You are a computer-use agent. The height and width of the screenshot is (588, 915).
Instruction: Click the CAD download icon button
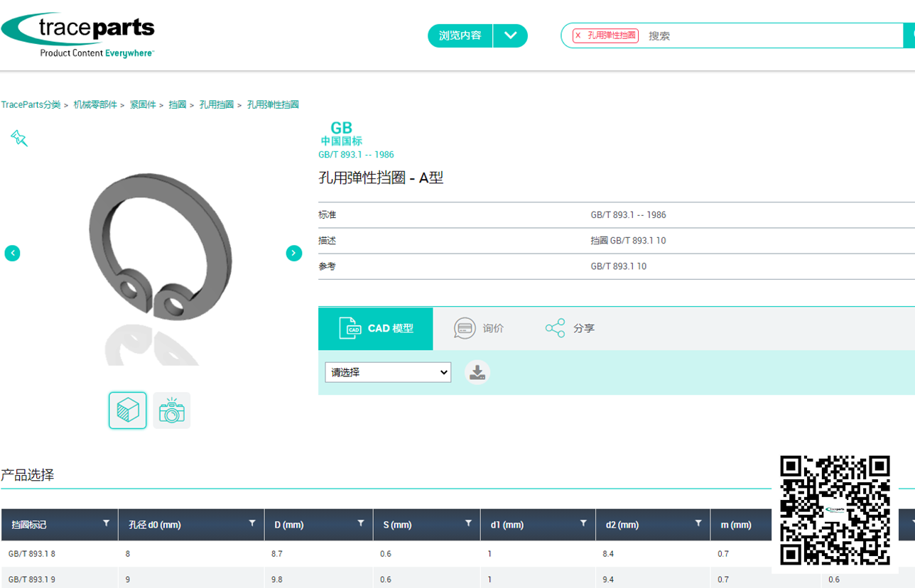477,372
